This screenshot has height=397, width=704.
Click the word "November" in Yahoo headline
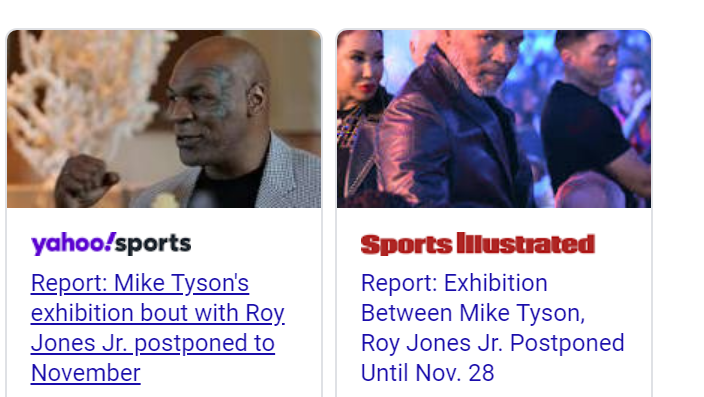[x=86, y=373]
